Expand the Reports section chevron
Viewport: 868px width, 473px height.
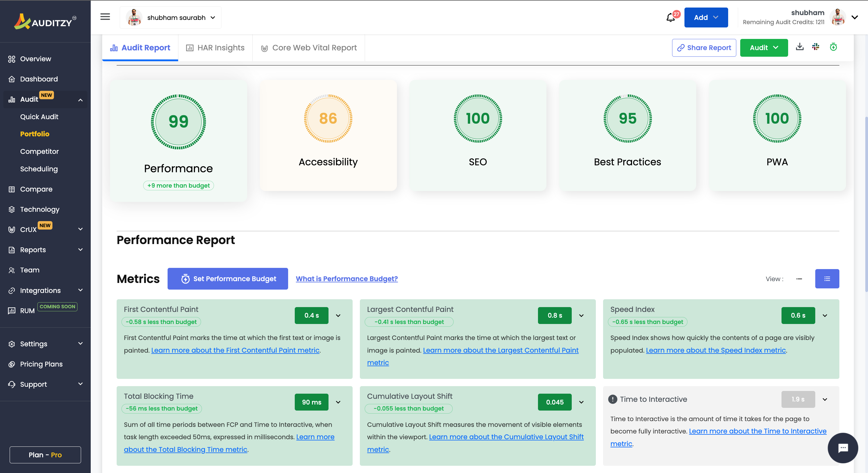click(80, 250)
